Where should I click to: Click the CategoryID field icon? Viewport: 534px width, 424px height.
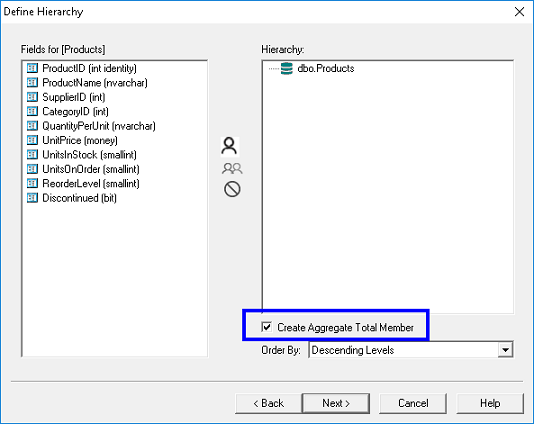coord(32,111)
